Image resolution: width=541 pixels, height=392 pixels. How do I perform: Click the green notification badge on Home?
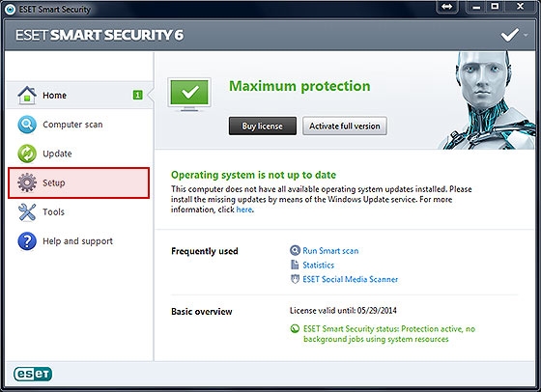137,95
